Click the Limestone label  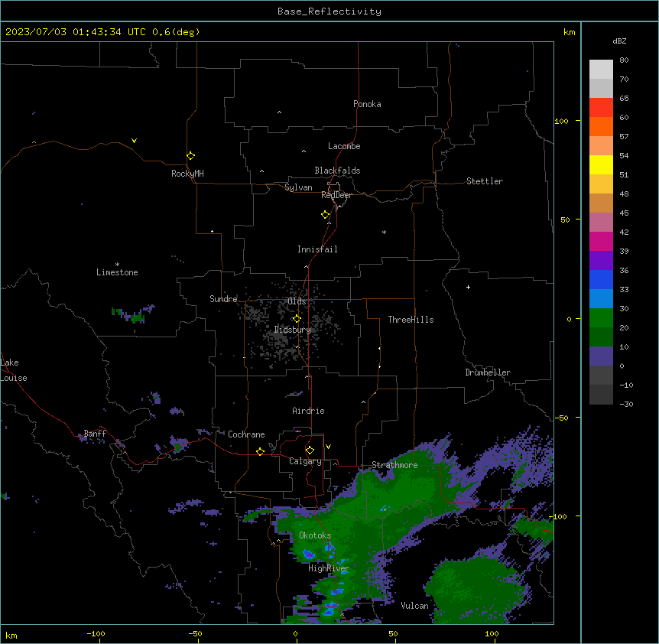click(117, 272)
